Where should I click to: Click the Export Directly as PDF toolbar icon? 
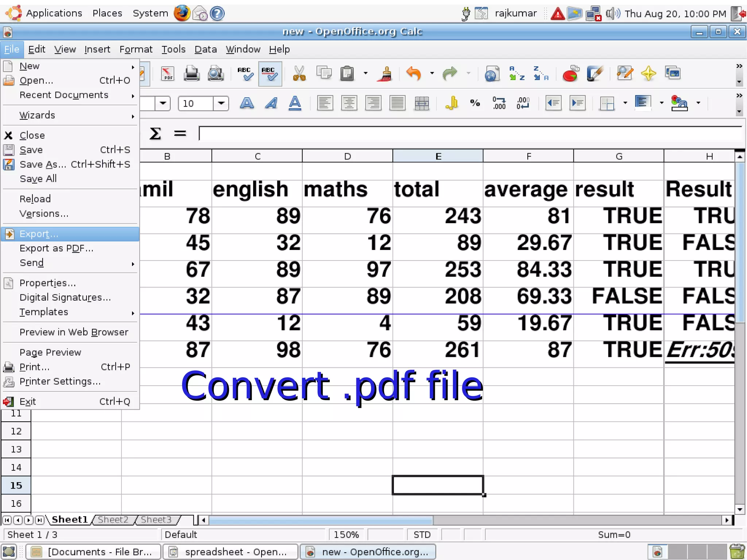point(168,74)
